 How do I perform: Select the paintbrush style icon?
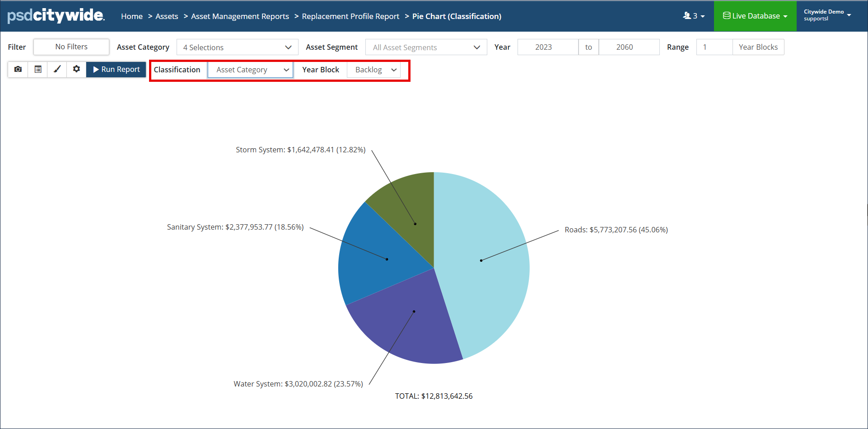click(x=57, y=70)
